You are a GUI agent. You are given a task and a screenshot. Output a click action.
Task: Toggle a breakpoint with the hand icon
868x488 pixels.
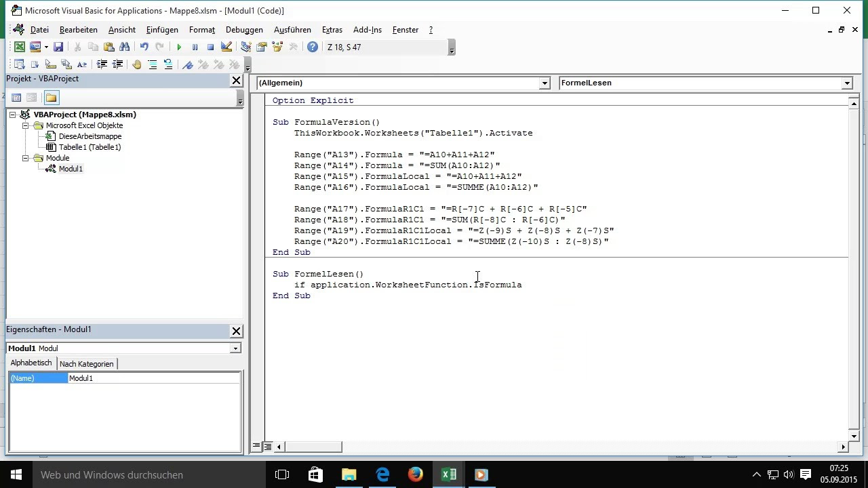click(x=137, y=64)
